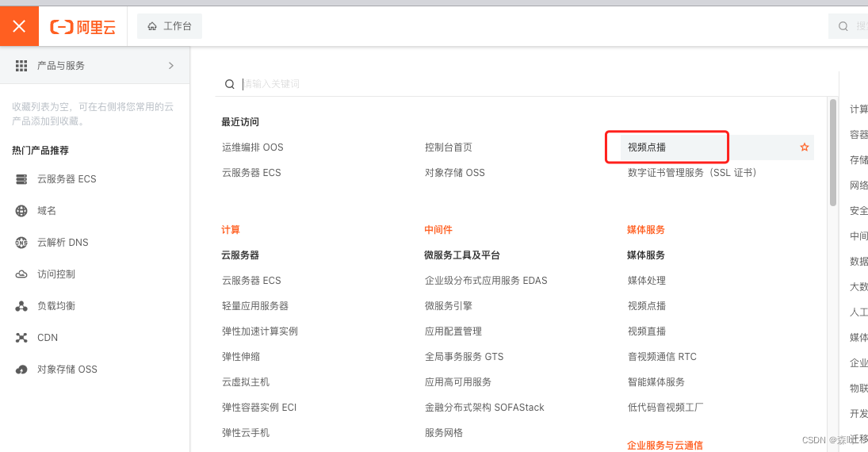The image size is (868, 452).
Task: Open 弹性伸缩 service
Action: pos(241,357)
